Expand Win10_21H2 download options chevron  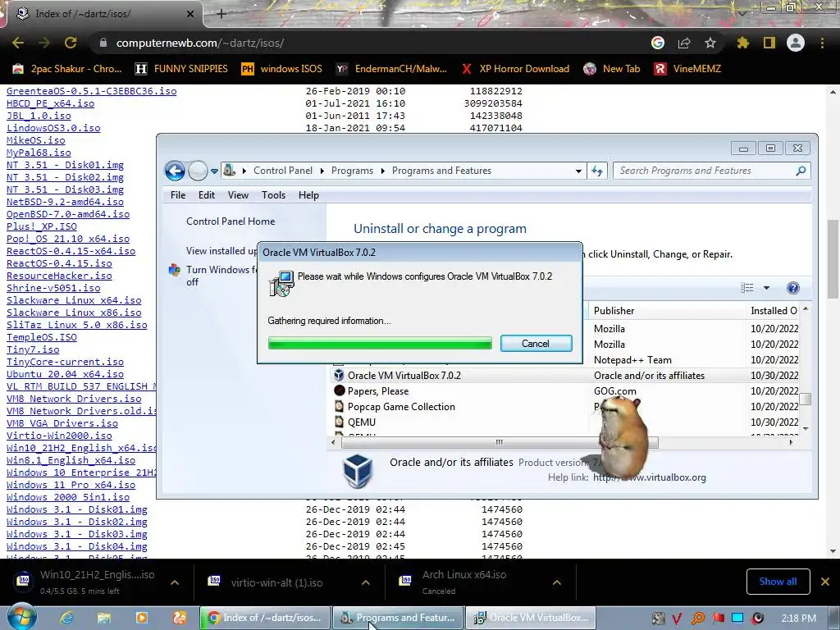[175, 582]
